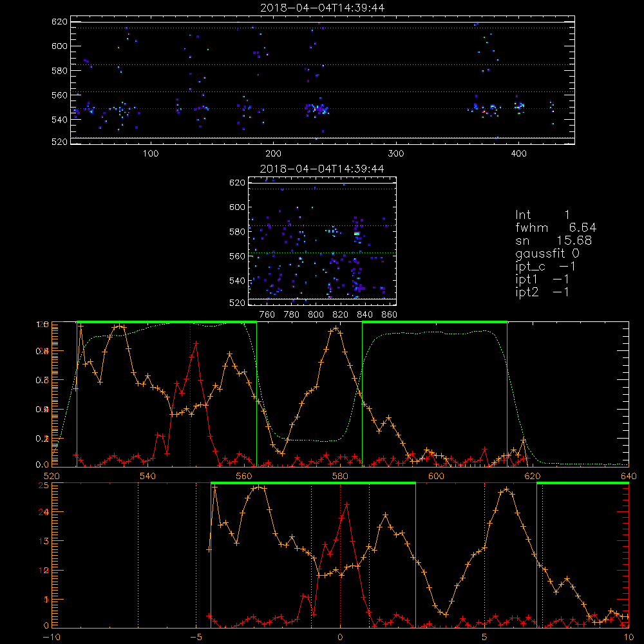This screenshot has height=644, width=644.
Task: Click x-axis tick label 760 on middle plot
Action: pyautogui.click(x=267, y=315)
